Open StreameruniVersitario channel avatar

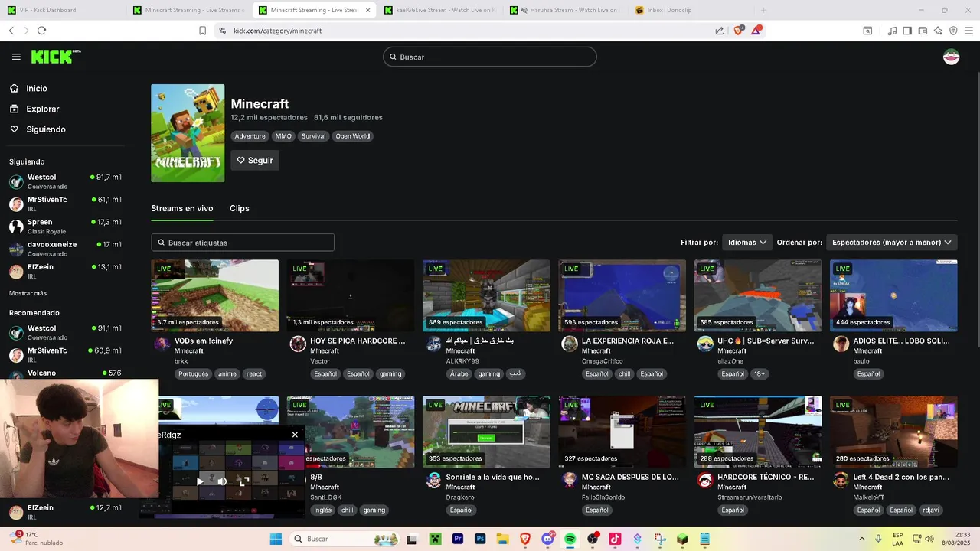point(705,480)
